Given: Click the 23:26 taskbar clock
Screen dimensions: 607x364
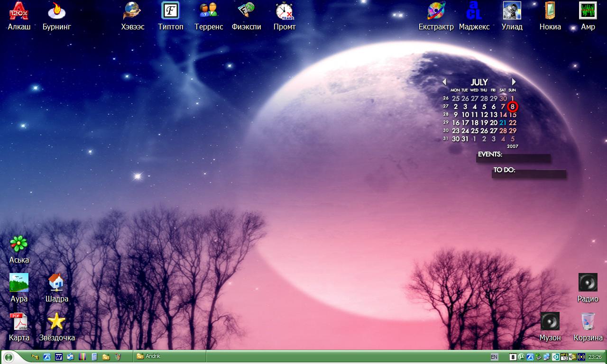Looking at the screenshot, I should 595,357.
